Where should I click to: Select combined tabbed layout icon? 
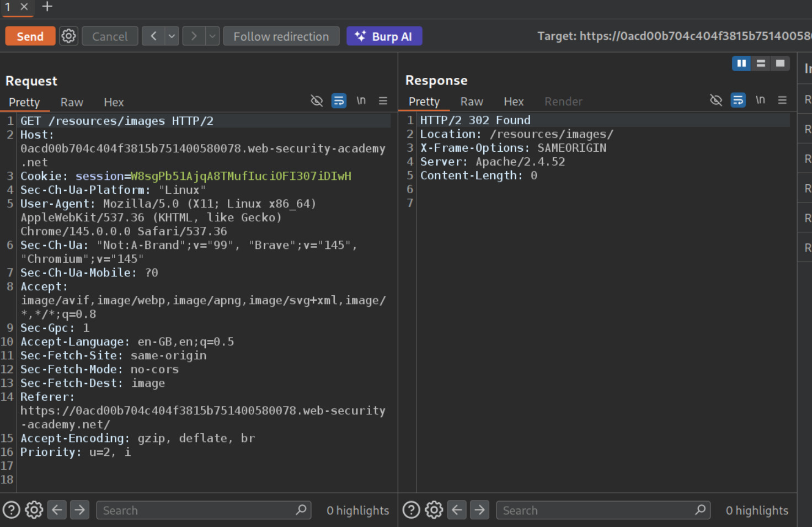click(780, 63)
